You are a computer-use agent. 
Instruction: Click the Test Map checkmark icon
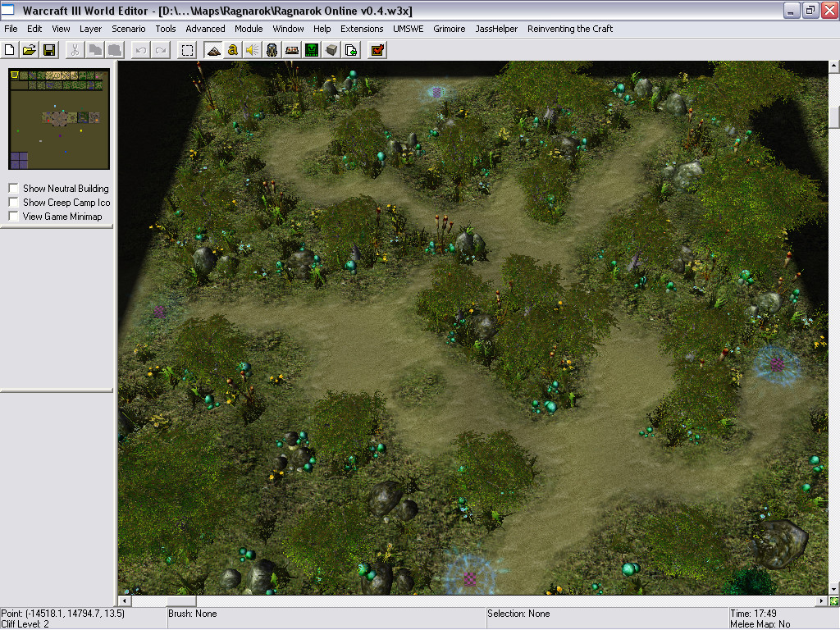(377, 50)
